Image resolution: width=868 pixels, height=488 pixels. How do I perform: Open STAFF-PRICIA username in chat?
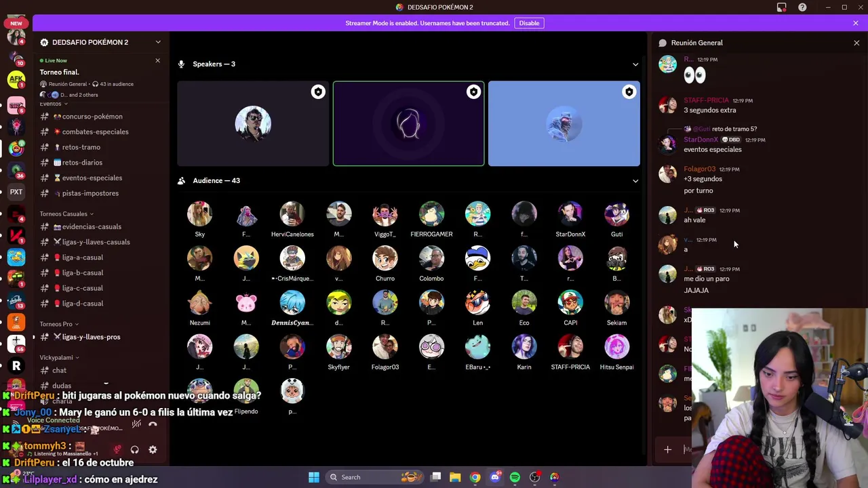point(706,100)
